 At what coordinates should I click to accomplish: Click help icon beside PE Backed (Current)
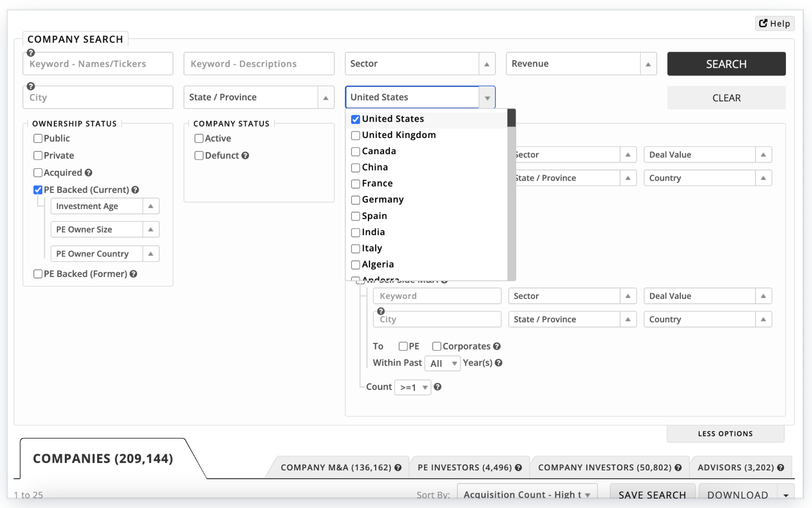tap(135, 190)
